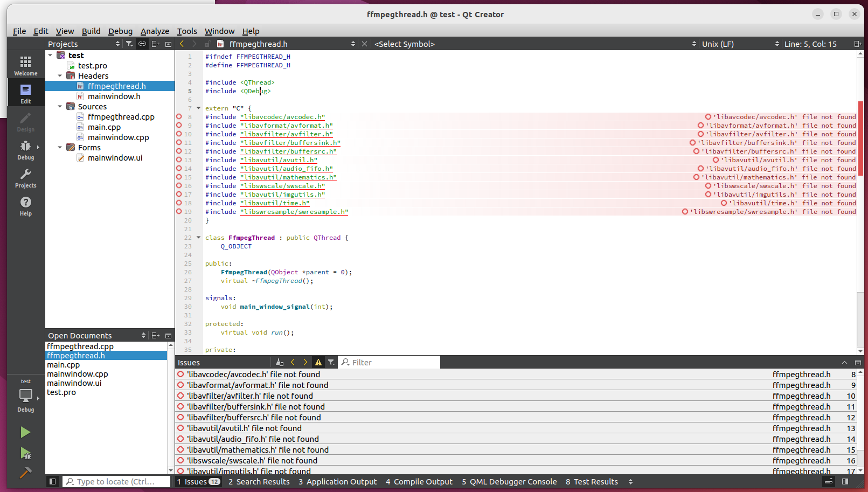Screen dimensions: 868x492
Task: Click Issues pane vertical scrollbar
Action: [x=860, y=421]
